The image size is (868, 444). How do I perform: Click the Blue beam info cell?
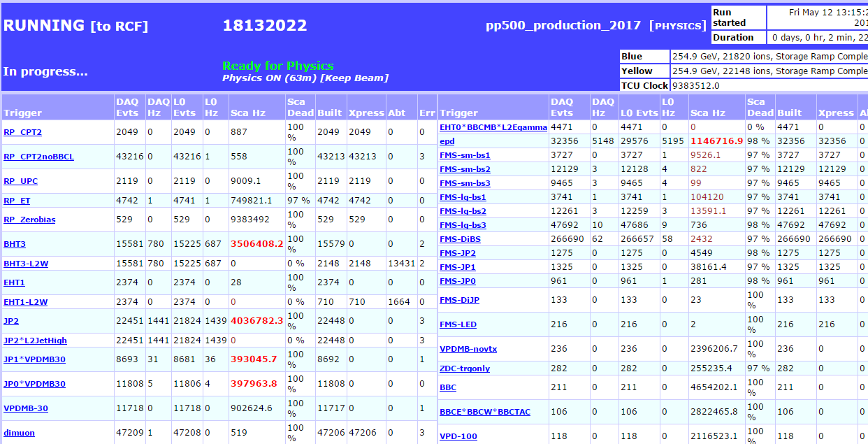point(769,57)
